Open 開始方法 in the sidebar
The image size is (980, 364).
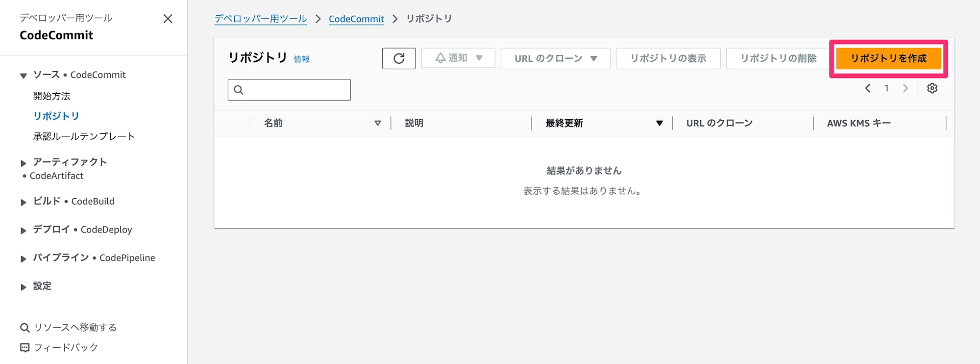click(x=52, y=96)
